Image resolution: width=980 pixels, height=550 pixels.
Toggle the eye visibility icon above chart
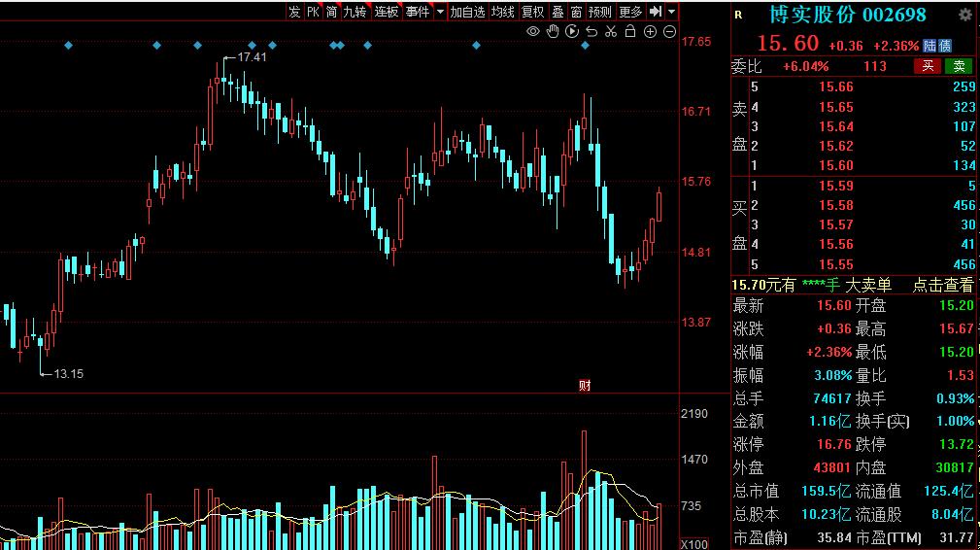tap(532, 31)
